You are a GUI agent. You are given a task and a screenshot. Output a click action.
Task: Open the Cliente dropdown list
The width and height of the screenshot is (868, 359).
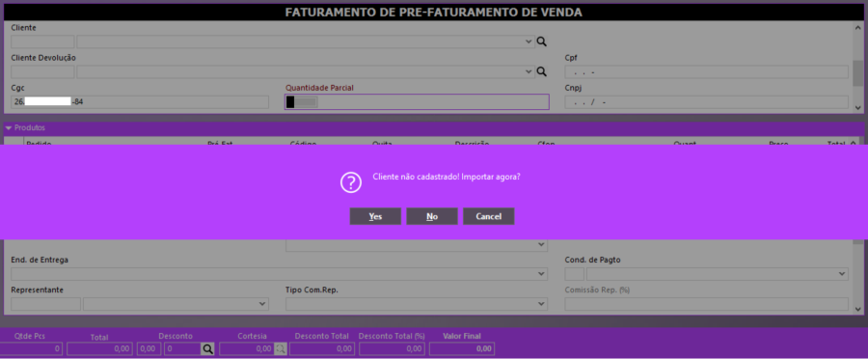pyautogui.click(x=529, y=41)
